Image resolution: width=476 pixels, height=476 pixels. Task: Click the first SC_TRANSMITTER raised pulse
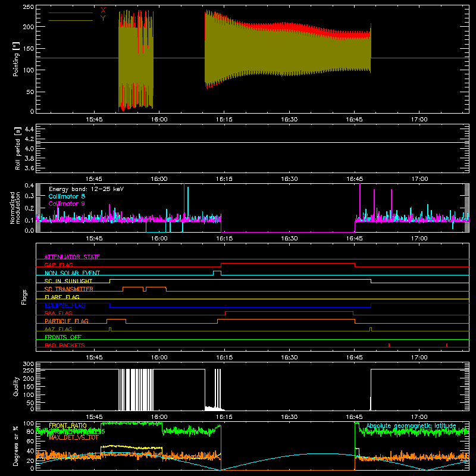[133, 287]
